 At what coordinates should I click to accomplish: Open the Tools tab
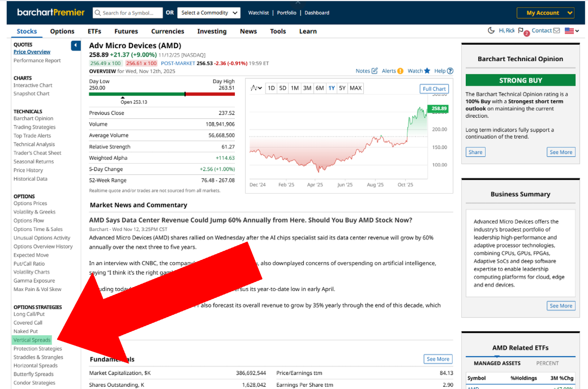(x=278, y=32)
